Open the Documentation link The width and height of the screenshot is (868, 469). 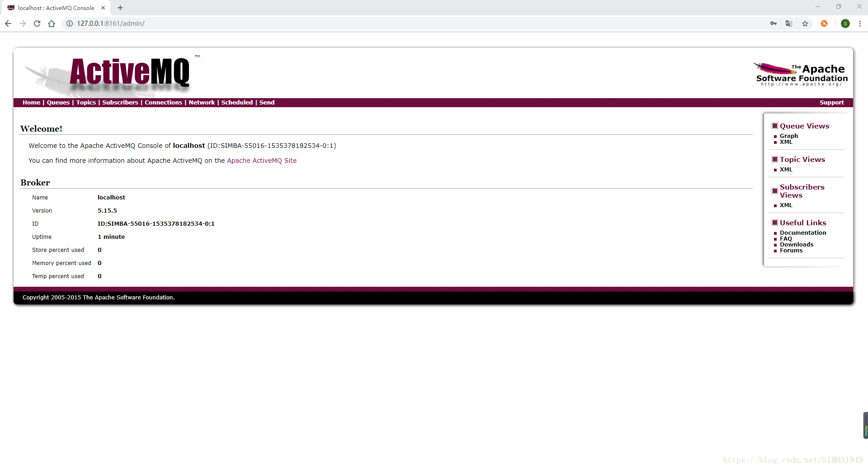pyautogui.click(x=803, y=232)
